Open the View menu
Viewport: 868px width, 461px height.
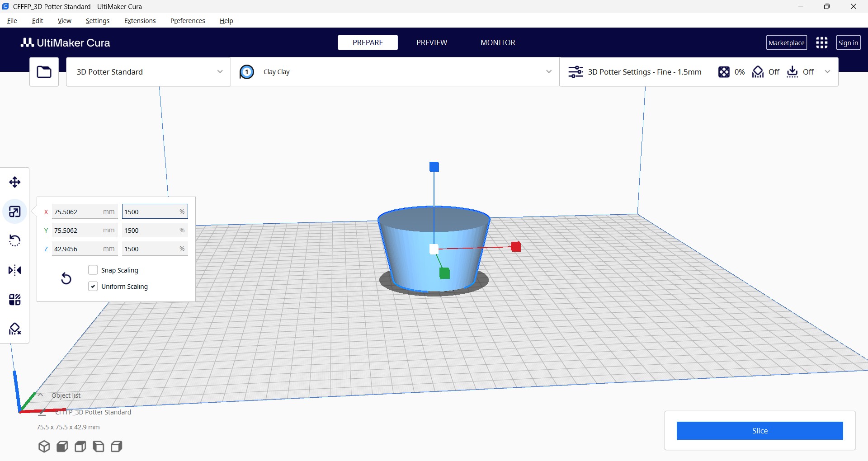pos(65,21)
